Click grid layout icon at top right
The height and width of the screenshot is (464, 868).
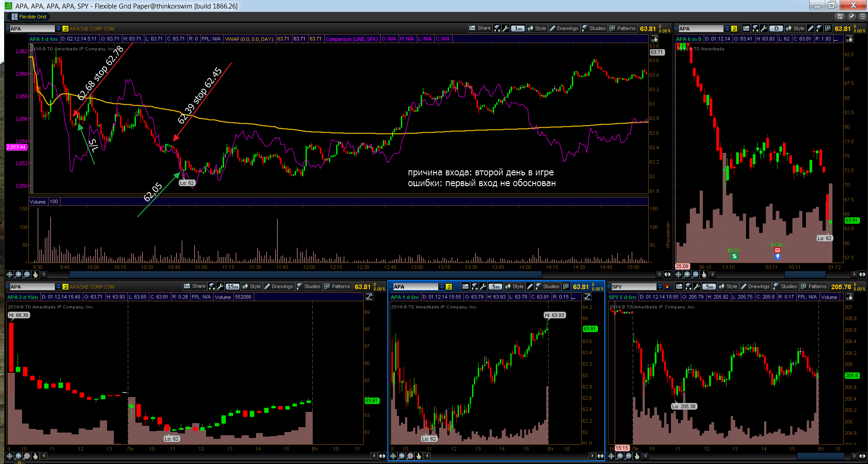840,17
